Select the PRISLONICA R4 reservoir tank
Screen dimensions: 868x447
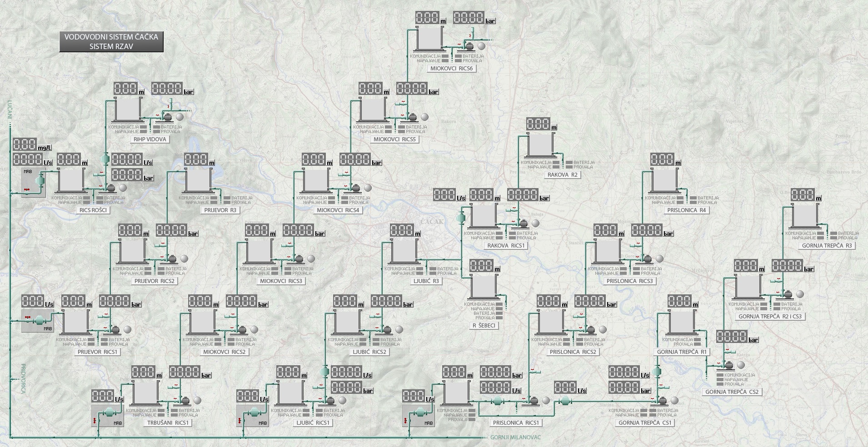(x=663, y=181)
